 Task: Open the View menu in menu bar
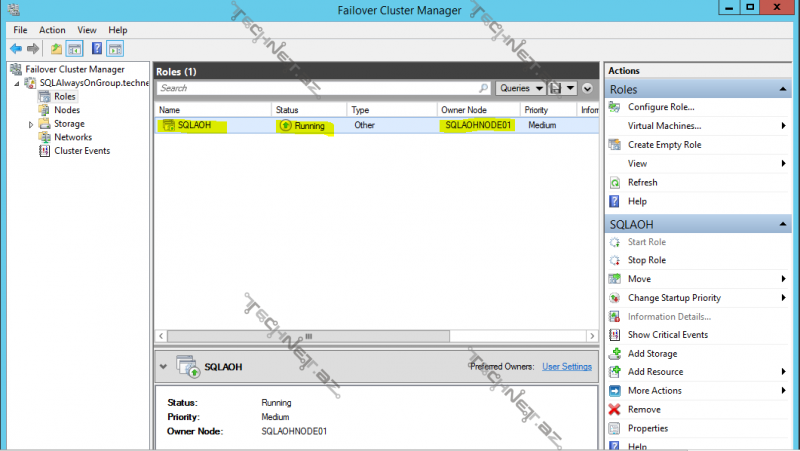tap(87, 31)
